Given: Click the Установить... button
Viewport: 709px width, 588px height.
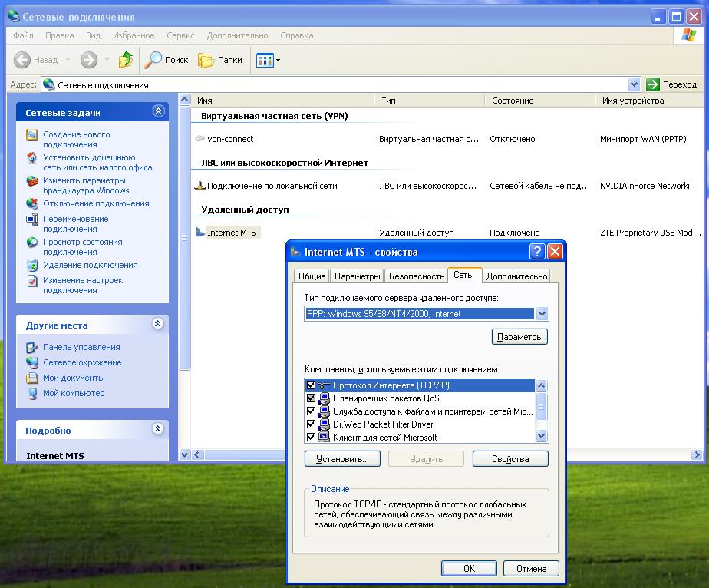Looking at the screenshot, I should (x=342, y=459).
